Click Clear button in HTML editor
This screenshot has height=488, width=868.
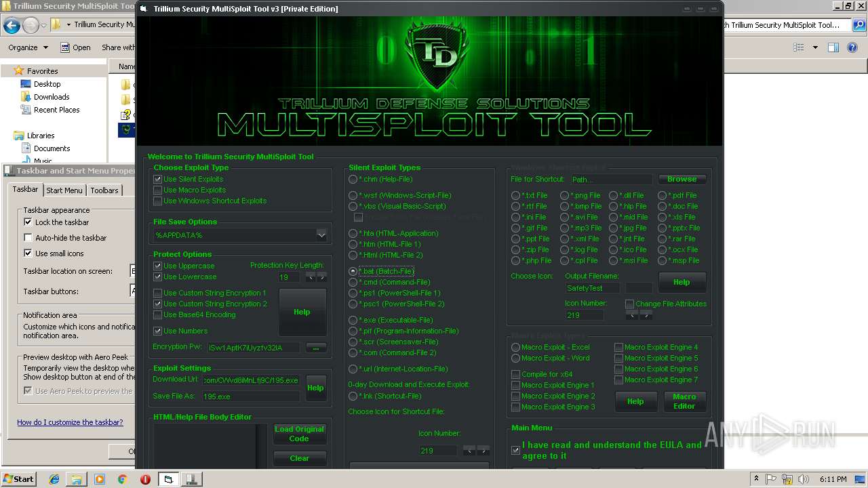[x=299, y=458]
